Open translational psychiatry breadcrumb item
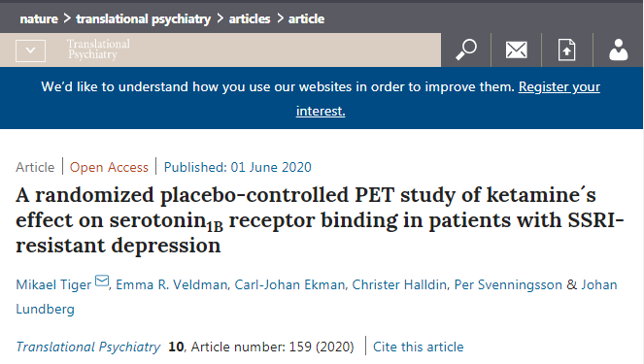 pyautogui.click(x=144, y=18)
